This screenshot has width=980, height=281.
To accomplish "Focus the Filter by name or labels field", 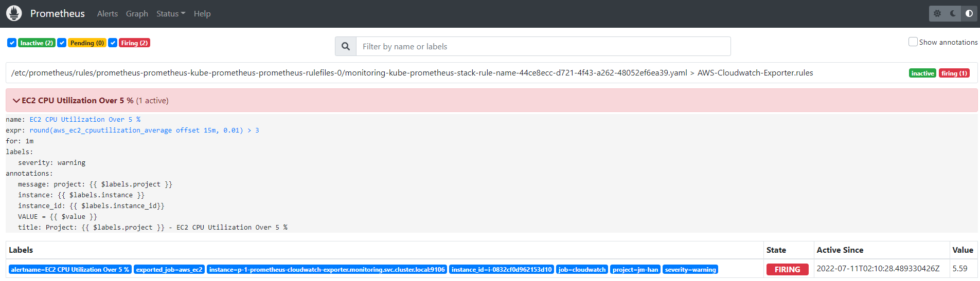I will pos(543,46).
